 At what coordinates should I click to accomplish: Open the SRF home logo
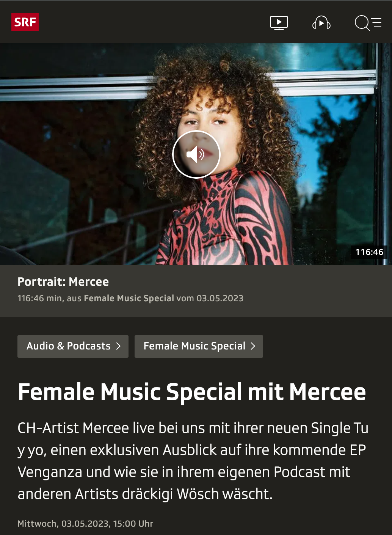click(25, 22)
